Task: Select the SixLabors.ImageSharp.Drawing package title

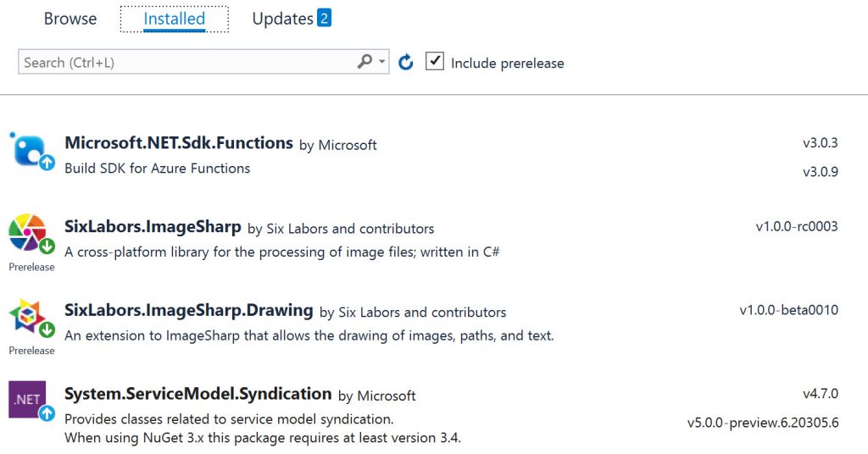Action: coord(189,310)
